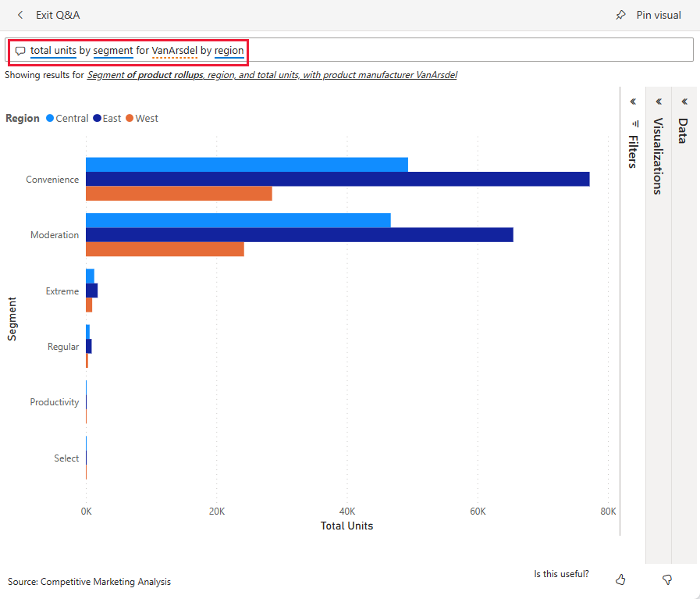Click the Filters funnel icon

pos(634,123)
